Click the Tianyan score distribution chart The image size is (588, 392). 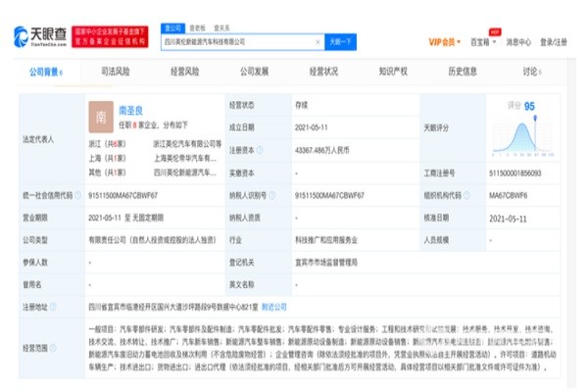(523, 137)
